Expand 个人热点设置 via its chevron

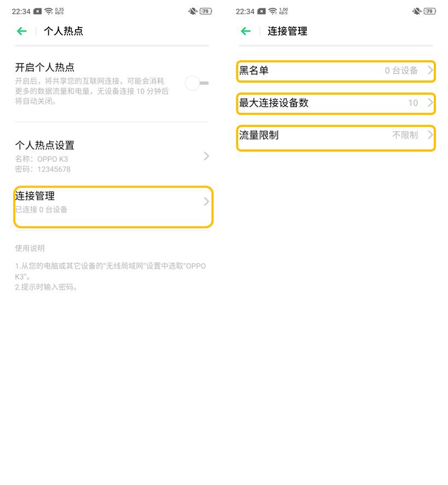click(206, 156)
